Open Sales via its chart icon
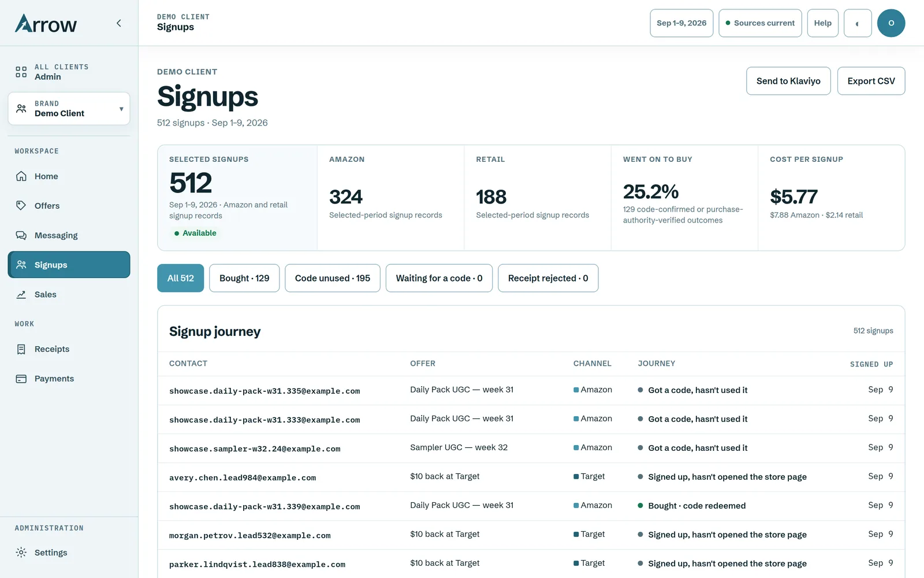The height and width of the screenshot is (578, 924). coord(21,294)
